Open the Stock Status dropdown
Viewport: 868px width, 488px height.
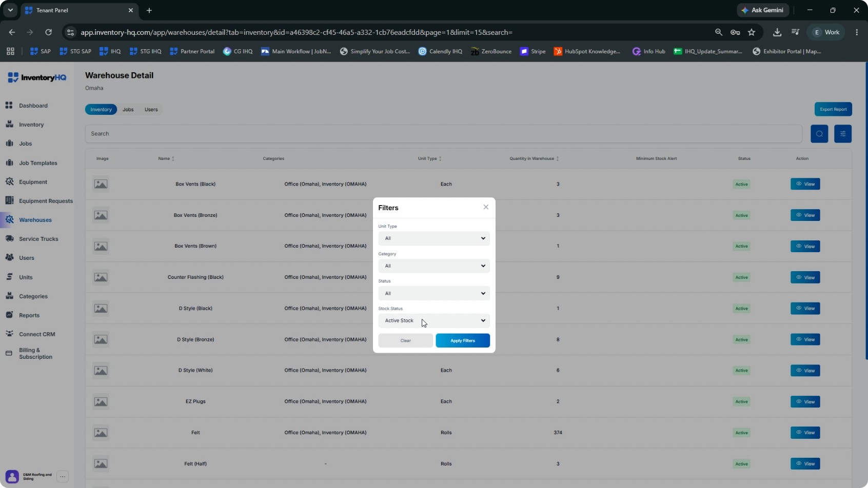tap(434, 321)
